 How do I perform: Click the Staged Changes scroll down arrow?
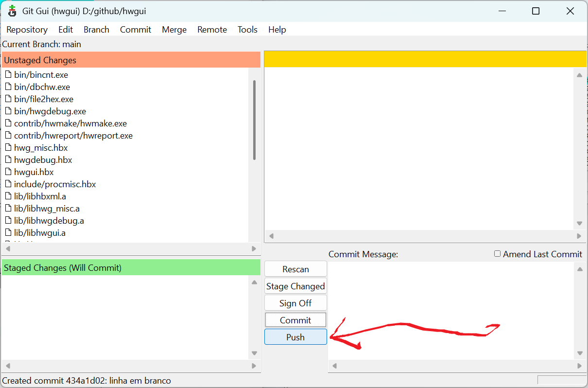tap(254, 353)
